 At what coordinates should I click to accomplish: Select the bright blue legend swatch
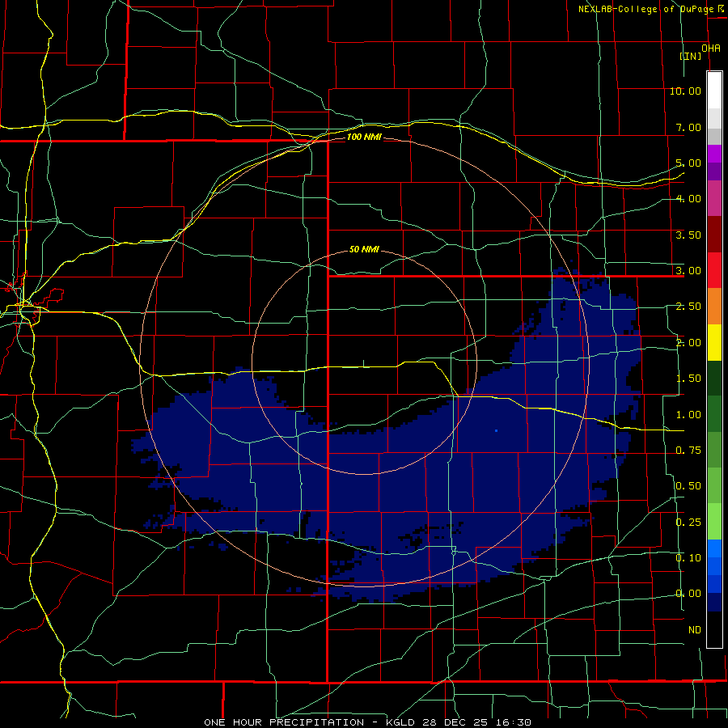pyautogui.click(x=714, y=548)
